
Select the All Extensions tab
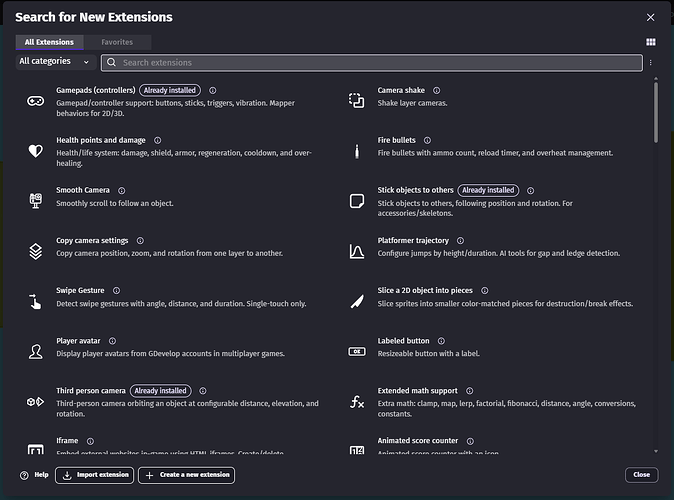point(49,42)
